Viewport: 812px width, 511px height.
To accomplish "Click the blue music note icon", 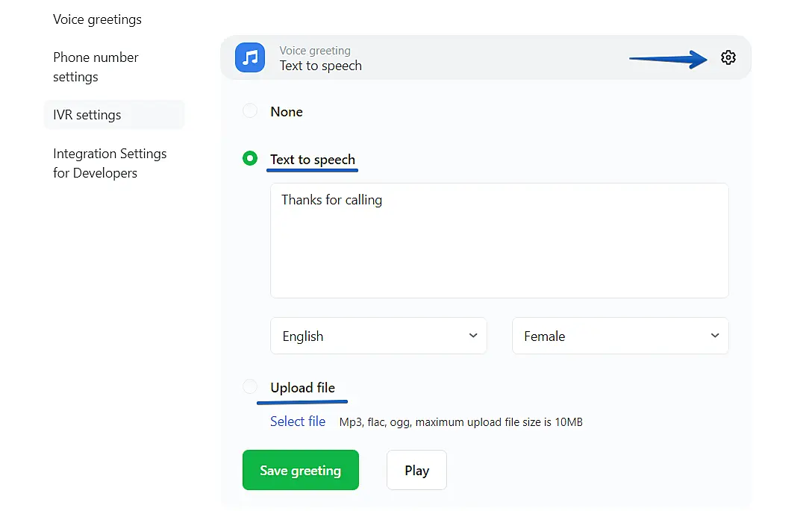I will pos(250,57).
